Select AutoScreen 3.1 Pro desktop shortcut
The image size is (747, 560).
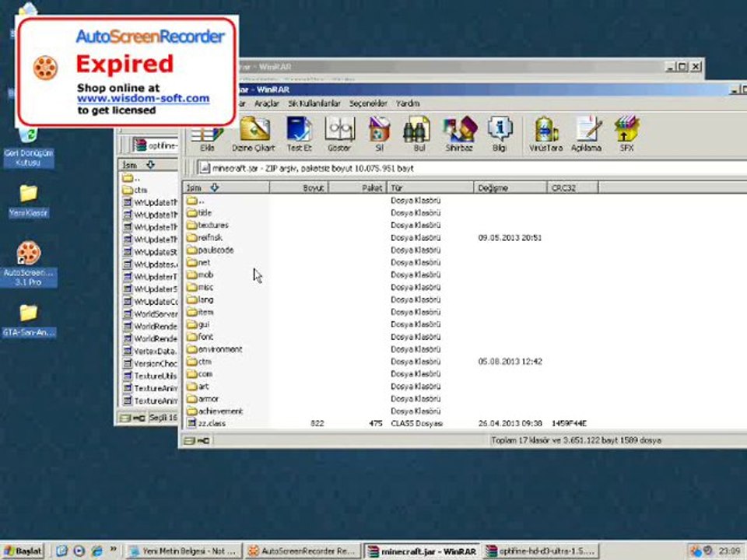(x=29, y=264)
